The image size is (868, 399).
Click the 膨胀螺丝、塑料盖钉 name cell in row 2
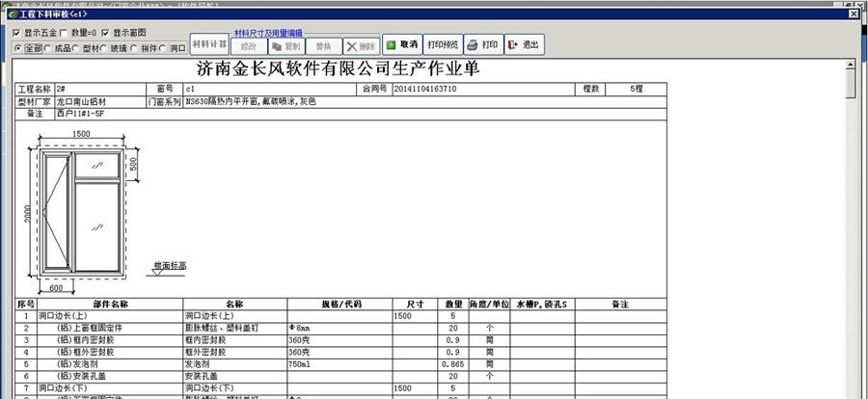[234, 329]
